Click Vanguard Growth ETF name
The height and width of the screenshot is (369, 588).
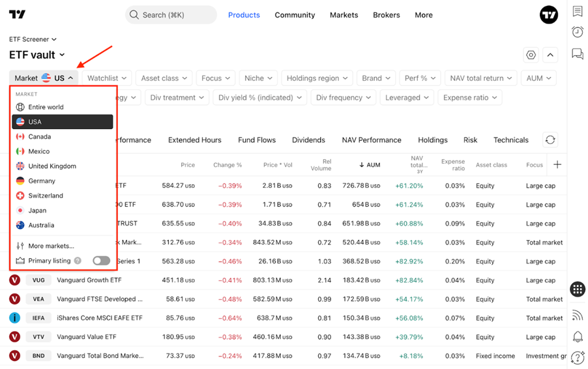click(x=89, y=280)
